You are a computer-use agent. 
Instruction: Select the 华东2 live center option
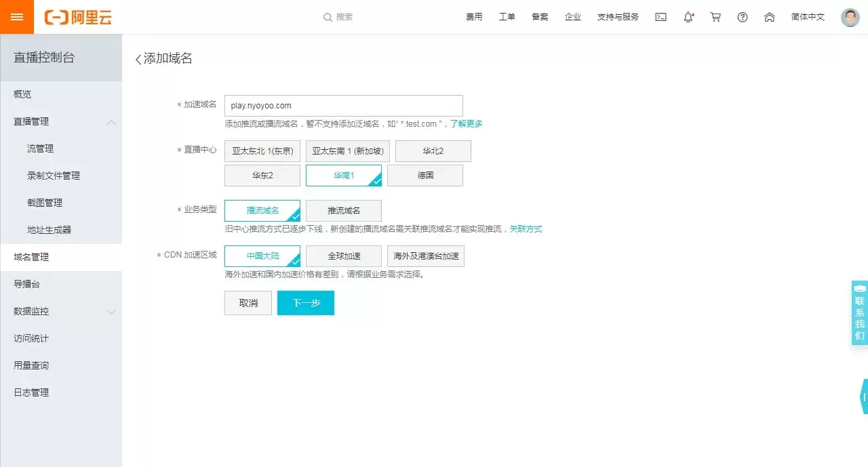tap(262, 175)
